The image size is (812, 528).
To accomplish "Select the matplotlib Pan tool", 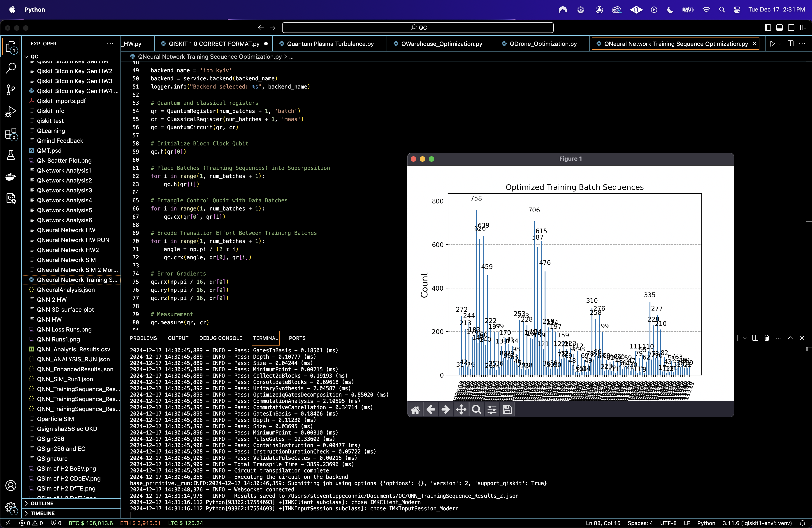I will coord(461,410).
